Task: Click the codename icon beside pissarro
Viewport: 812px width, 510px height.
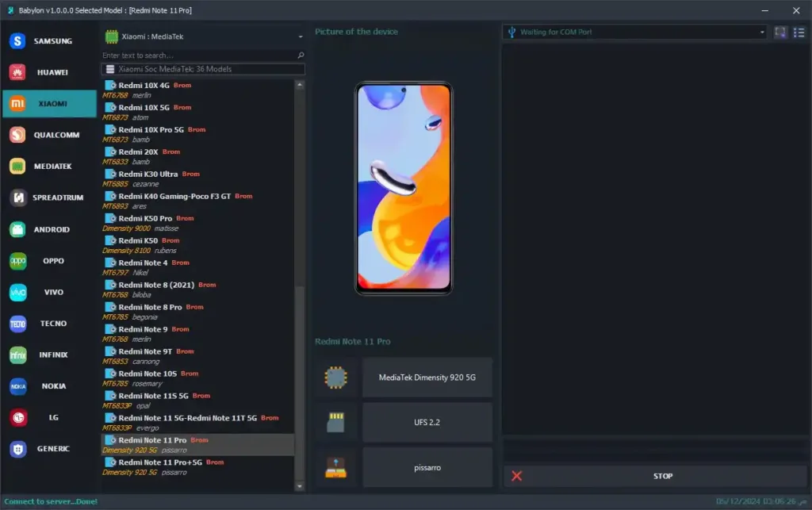Action: click(x=335, y=467)
